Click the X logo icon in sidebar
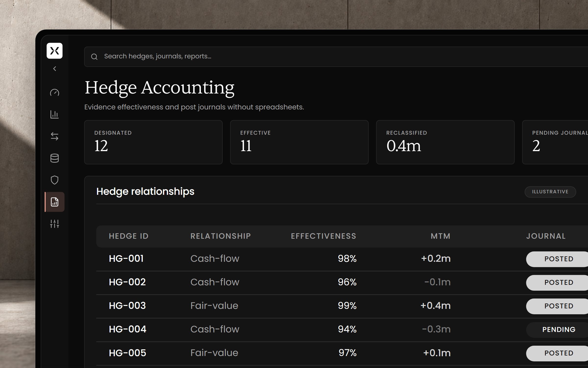Screen dimensions: 588x368 point(54,51)
